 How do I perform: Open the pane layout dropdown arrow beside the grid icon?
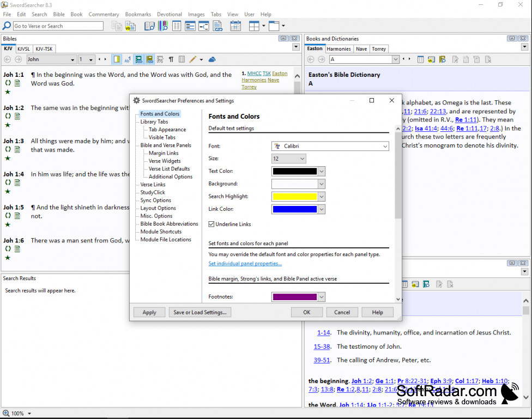click(264, 26)
